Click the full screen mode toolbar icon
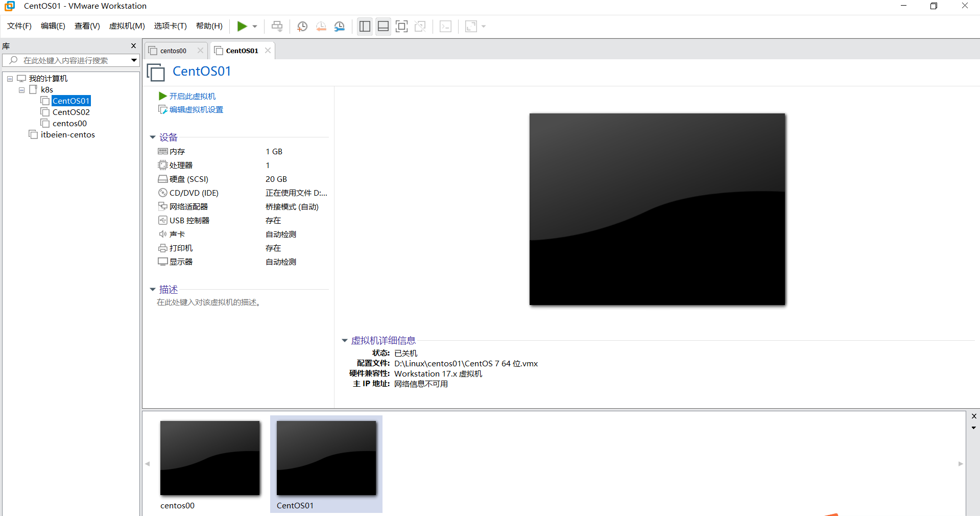Image resolution: width=980 pixels, height=516 pixels. click(x=402, y=26)
